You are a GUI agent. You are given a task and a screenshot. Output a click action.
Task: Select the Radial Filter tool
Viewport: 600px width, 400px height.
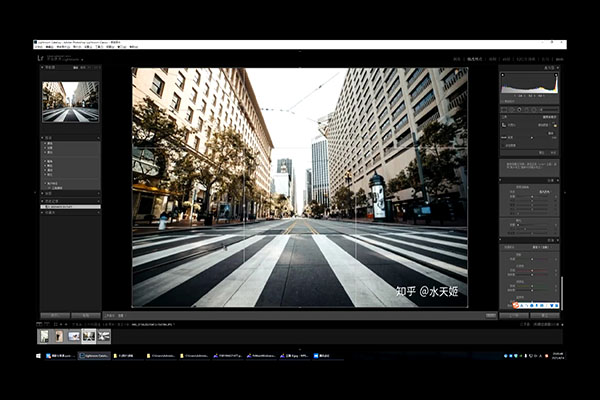click(534, 110)
